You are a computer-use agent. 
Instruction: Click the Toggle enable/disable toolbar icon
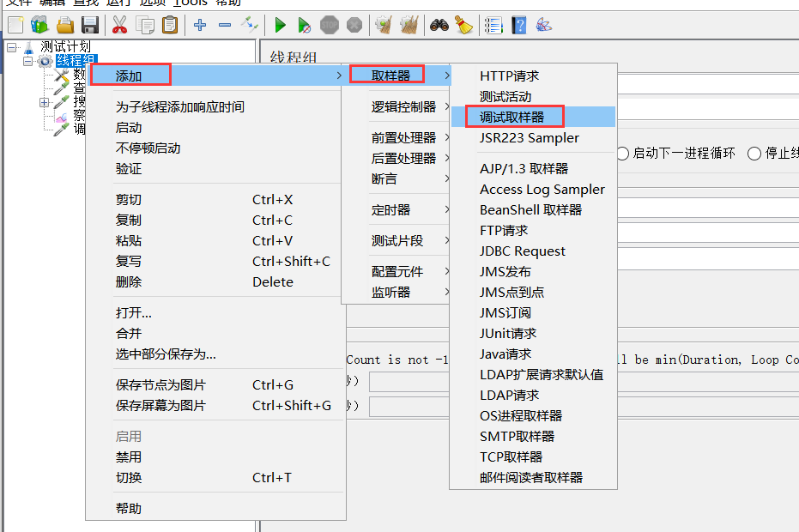coord(249,25)
